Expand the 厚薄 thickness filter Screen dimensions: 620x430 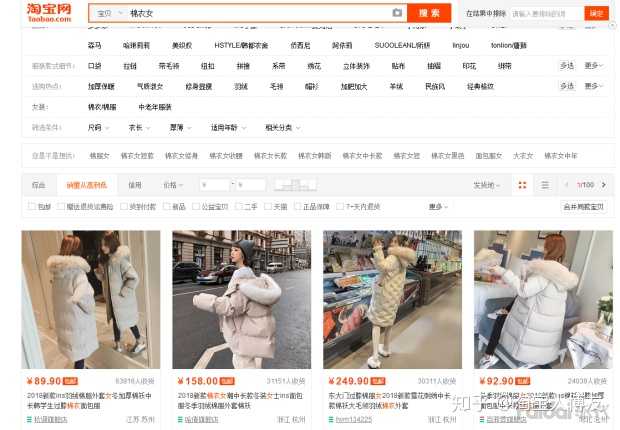(x=181, y=128)
